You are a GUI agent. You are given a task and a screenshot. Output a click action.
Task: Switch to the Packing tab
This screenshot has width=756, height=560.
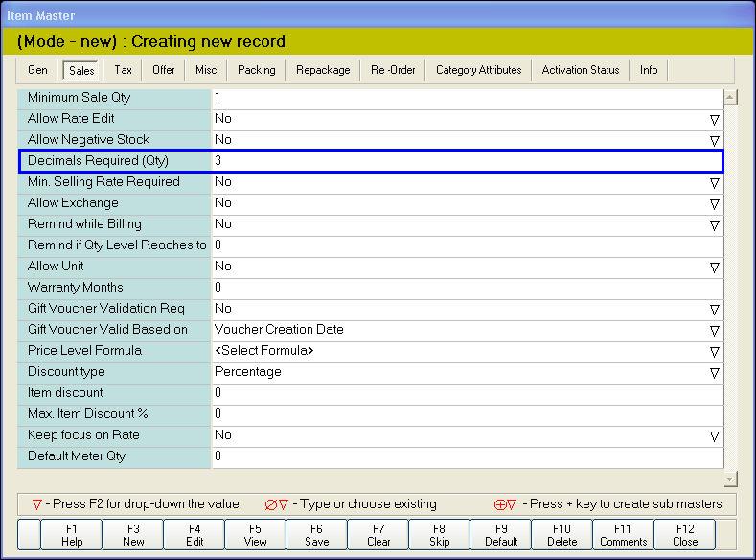coord(256,70)
